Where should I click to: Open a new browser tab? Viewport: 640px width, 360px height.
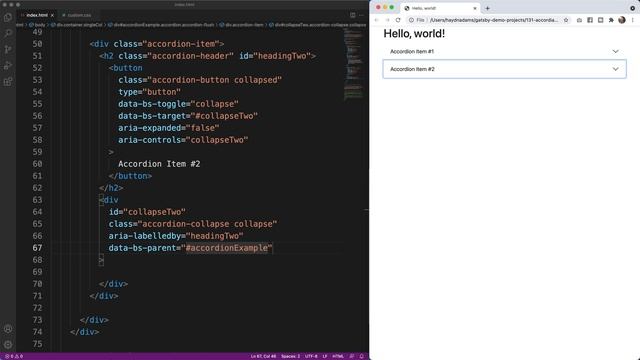[487, 8]
